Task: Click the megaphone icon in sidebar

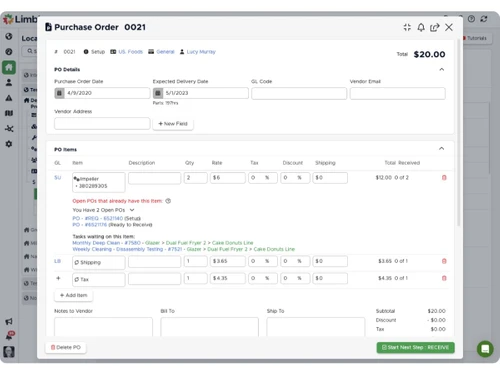Action: point(9,321)
